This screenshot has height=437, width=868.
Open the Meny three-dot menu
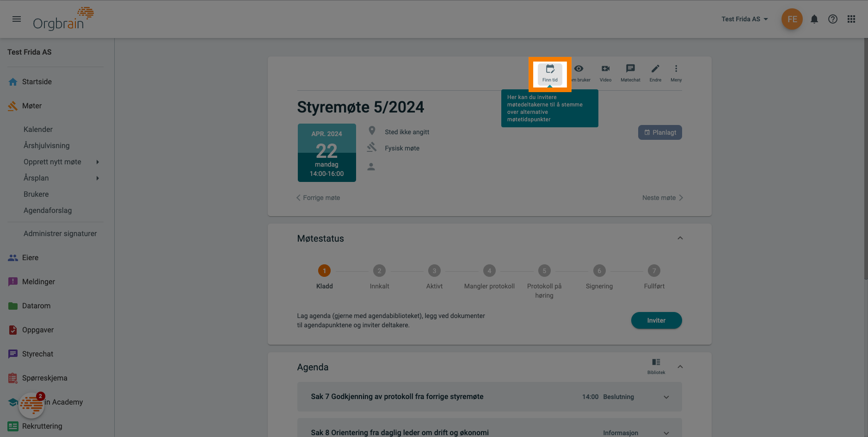[676, 74]
